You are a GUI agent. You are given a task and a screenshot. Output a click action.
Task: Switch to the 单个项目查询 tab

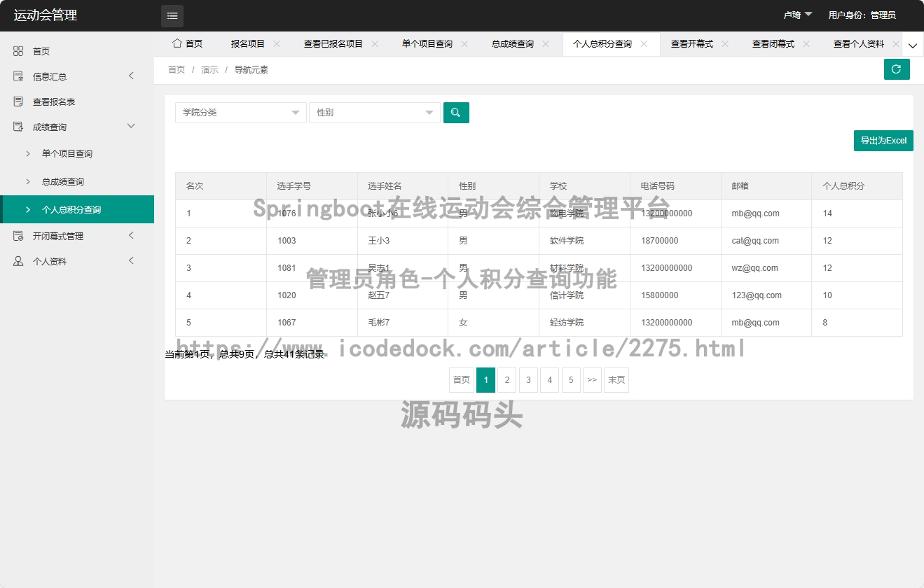point(427,43)
